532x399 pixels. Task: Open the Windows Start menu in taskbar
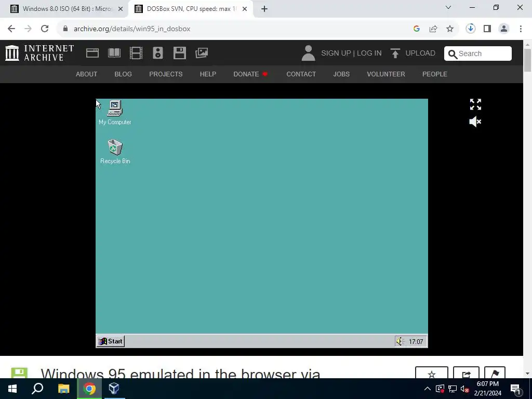(12, 389)
